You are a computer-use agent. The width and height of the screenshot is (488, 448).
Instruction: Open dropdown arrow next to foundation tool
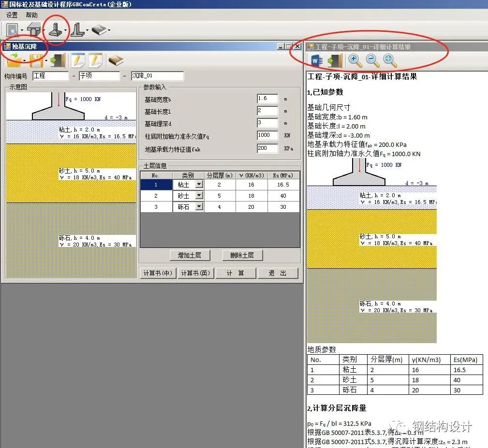[65, 30]
